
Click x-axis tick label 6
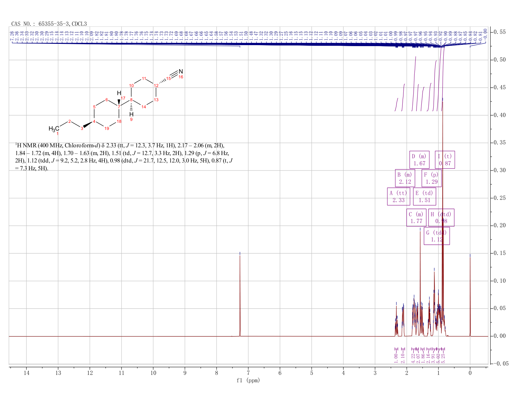[280, 373]
